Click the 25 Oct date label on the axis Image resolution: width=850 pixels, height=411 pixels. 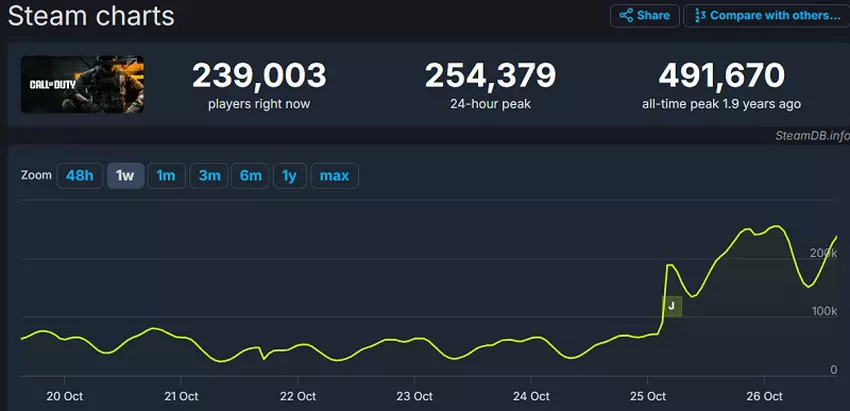pyautogui.click(x=648, y=396)
